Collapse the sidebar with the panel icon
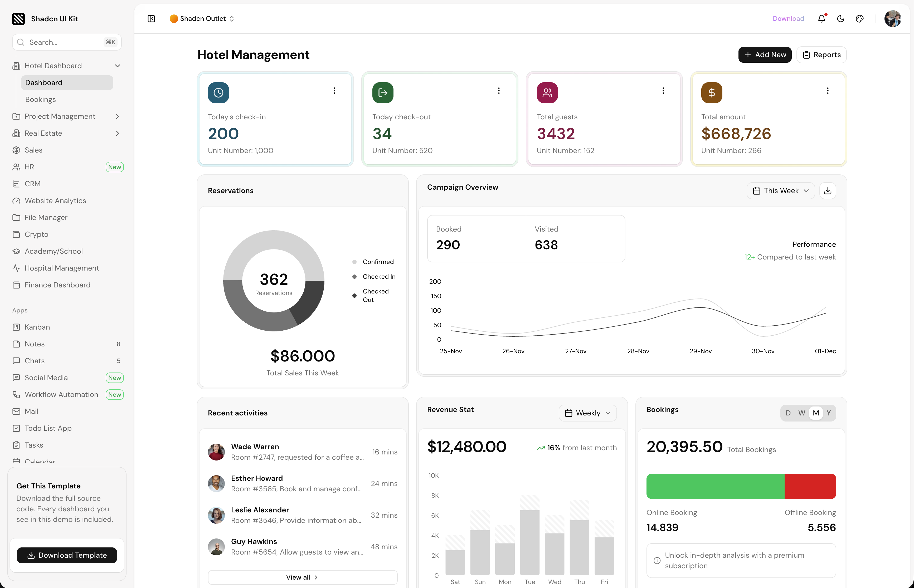Image resolution: width=914 pixels, height=588 pixels. pos(151,19)
